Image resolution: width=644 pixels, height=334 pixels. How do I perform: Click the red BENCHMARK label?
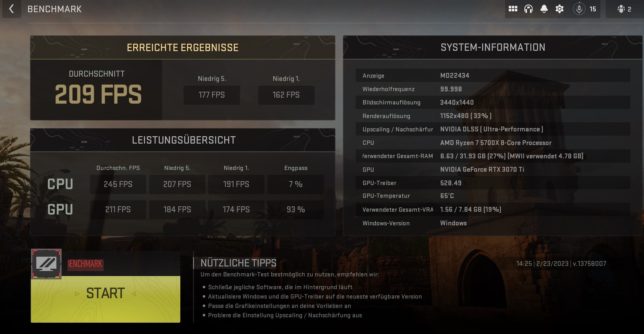click(85, 264)
